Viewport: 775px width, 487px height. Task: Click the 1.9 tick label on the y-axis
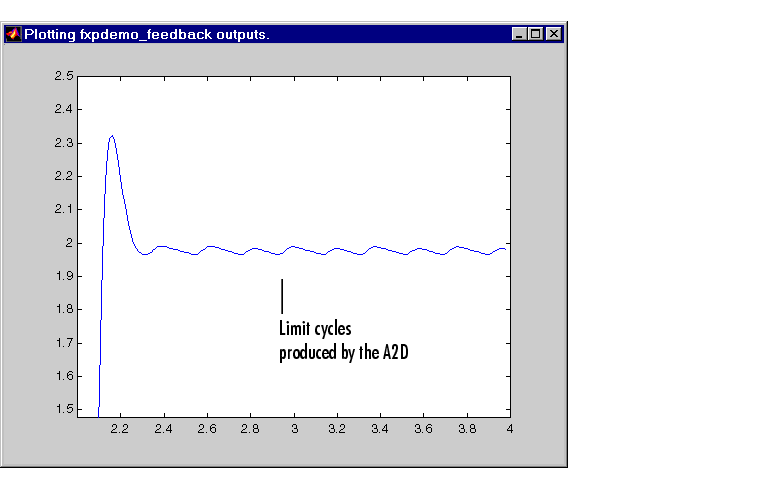[x=64, y=276]
